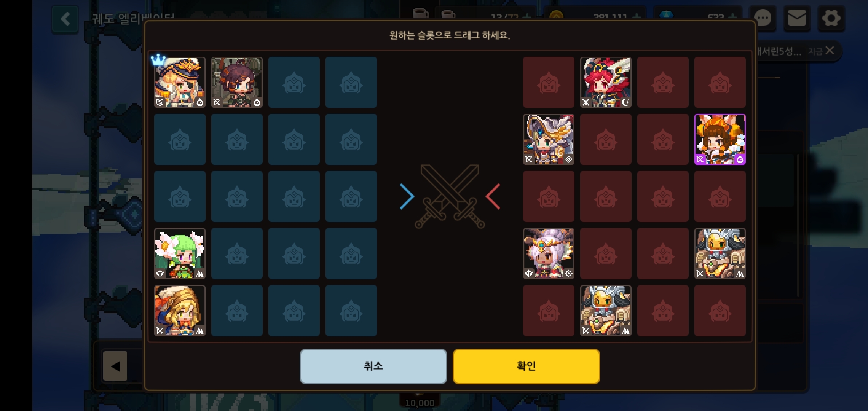Dismiss the notification with the X
Image resolution: width=868 pixels, height=411 pixels.
(x=830, y=50)
